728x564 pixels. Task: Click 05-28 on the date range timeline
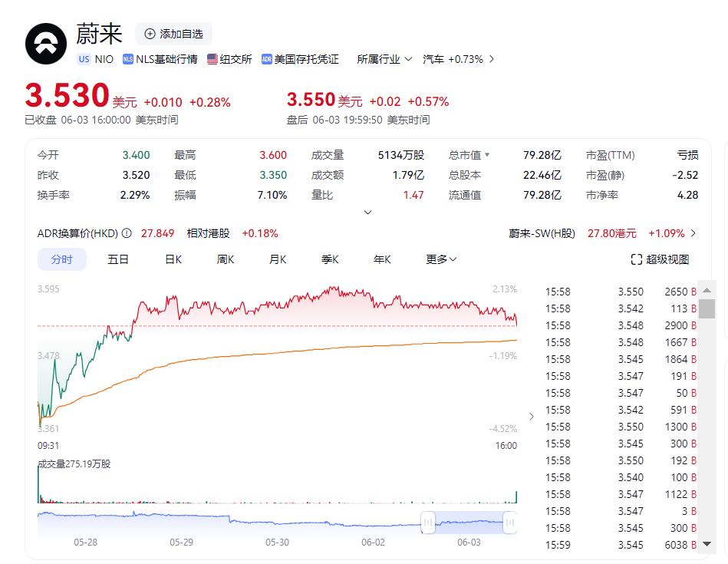click(x=85, y=543)
